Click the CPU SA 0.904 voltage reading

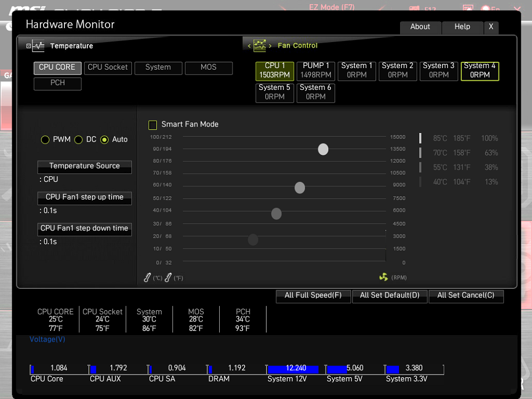coord(177,368)
